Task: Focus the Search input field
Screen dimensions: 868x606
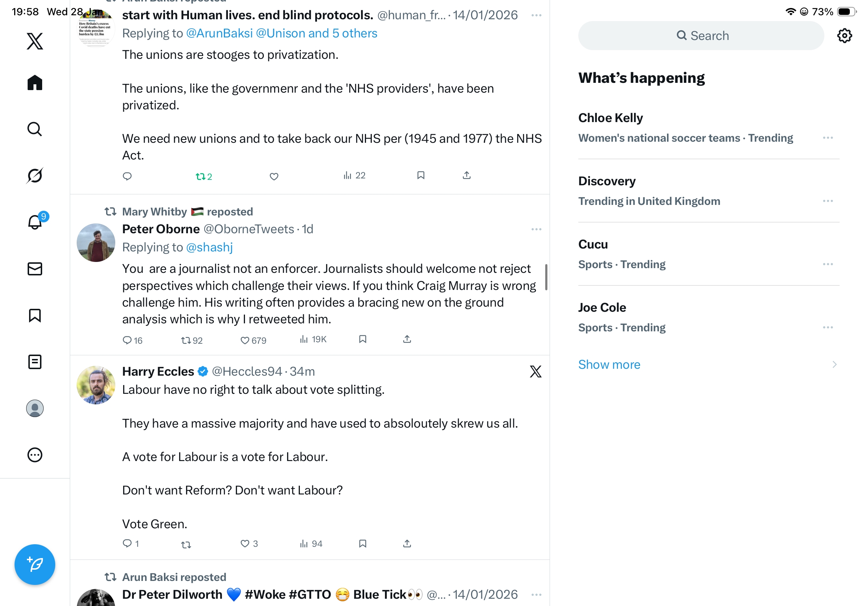Action: 701,36
